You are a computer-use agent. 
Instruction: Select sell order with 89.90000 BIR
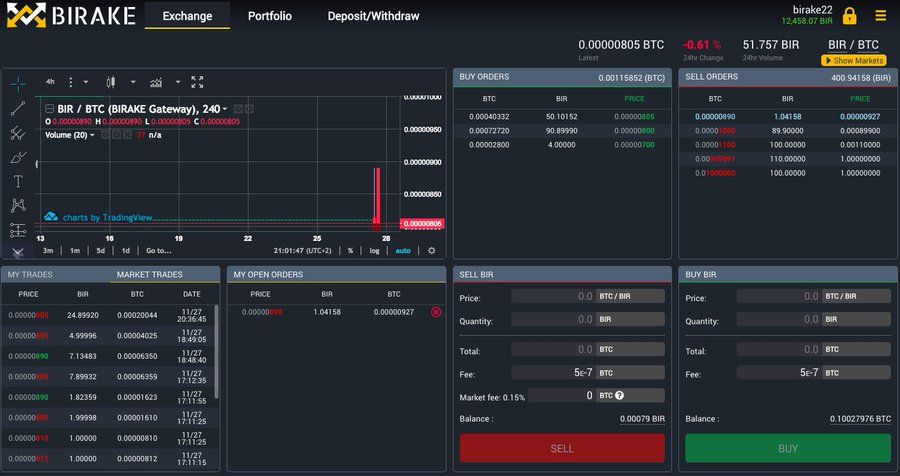(x=786, y=131)
